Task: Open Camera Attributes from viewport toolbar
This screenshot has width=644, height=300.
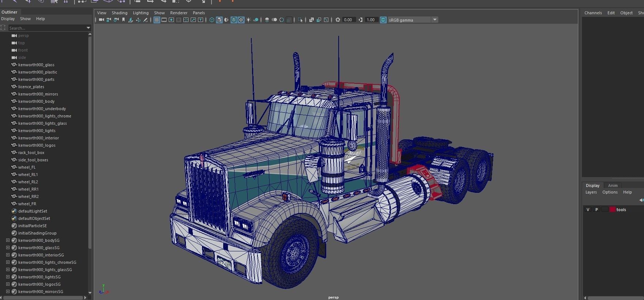Action: pyautogui.click(x=116, y=20)
